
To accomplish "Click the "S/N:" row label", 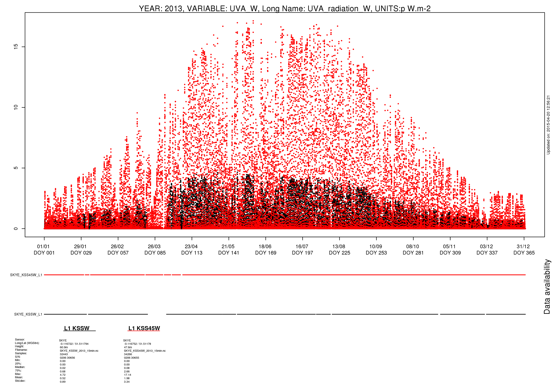I will [x=18, y=357].
